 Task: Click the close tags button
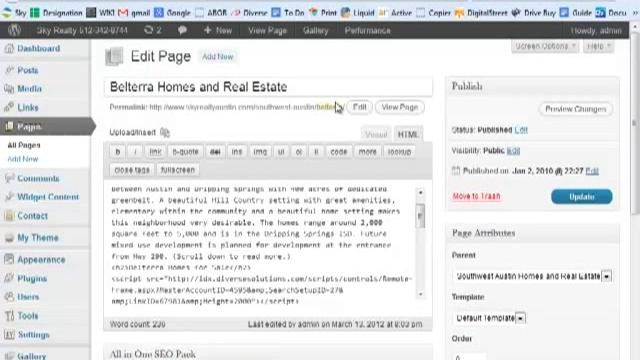(x=132, y=170)
